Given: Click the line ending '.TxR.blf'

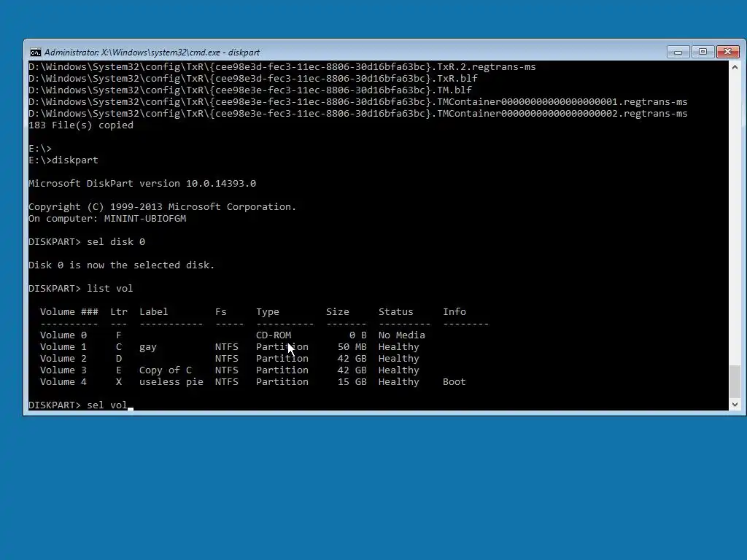Looking at the screenshot, I should click(253, 78).
